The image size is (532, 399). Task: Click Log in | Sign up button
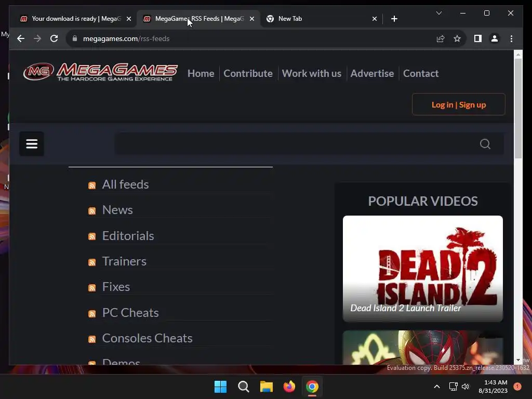tap(458, 104)
